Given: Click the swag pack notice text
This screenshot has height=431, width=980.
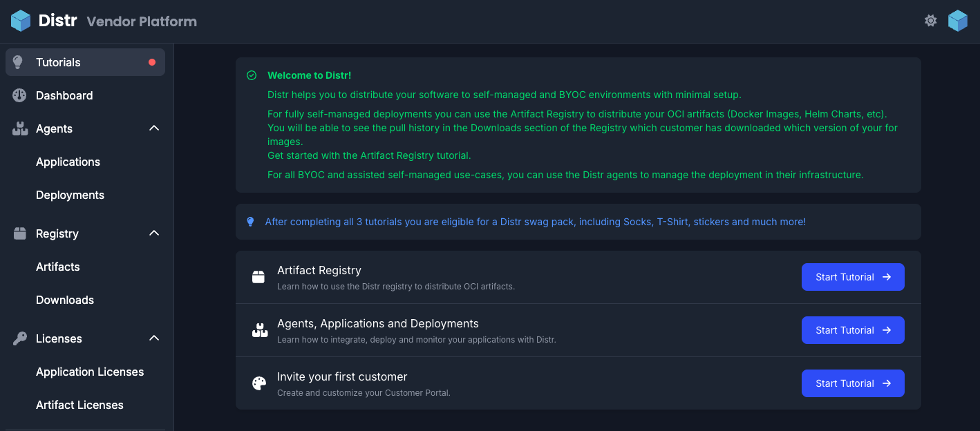Looking at the screenshot, I should point(536,222).
